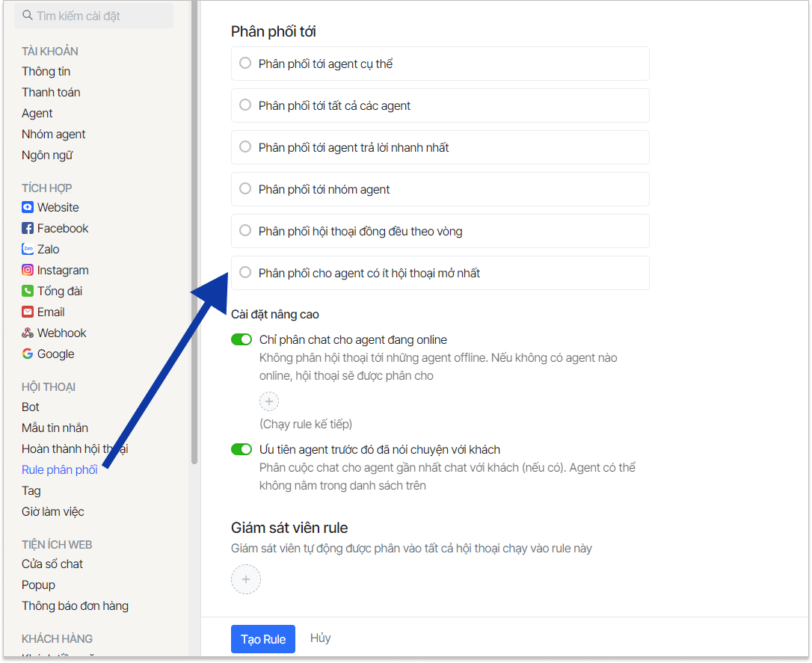The height and width of the screenshot is (663, 812).
Task: Choose Phân phối tới tất cả các agent
Action: 245,105
